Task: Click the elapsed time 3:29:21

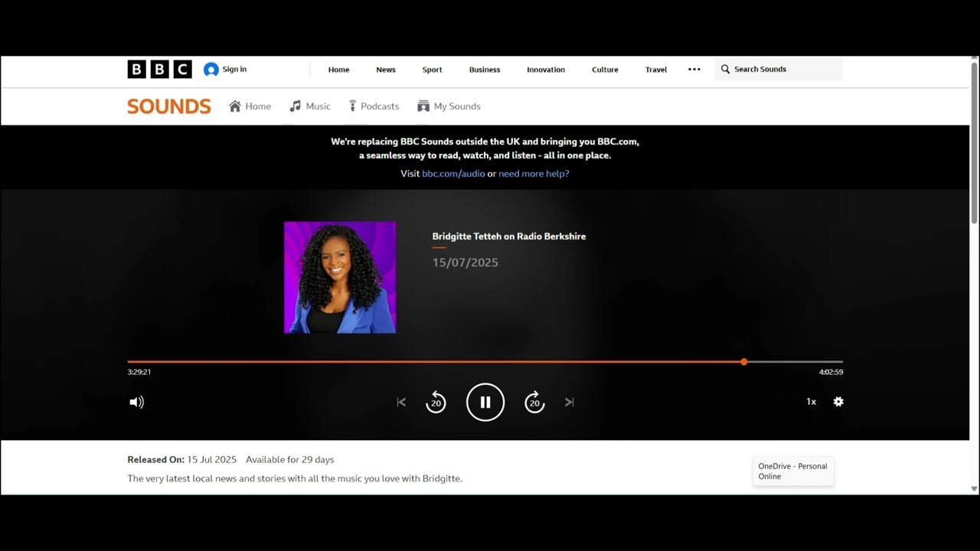Action: coord(139,372)
